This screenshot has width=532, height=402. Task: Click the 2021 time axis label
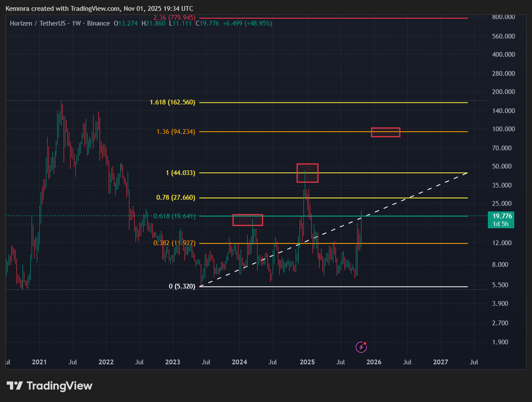click(39, 362)
